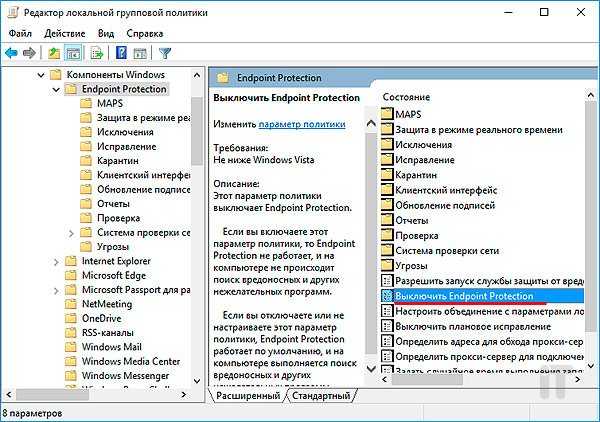Click the параметр политики link
Image resolution: width=600 pixels, height=422 pixels.
pyautogui.click(x=302, y=124)
